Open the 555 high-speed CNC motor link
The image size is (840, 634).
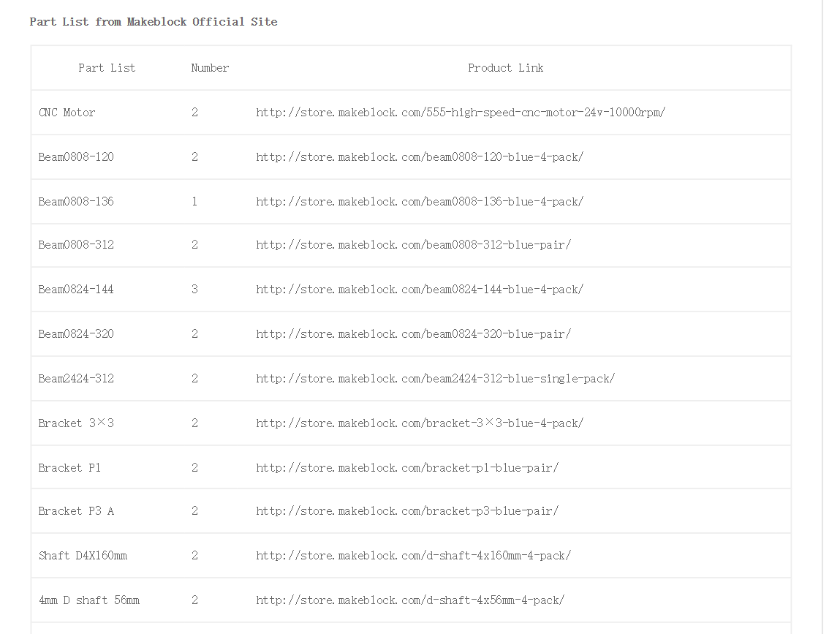click(460, 113)
